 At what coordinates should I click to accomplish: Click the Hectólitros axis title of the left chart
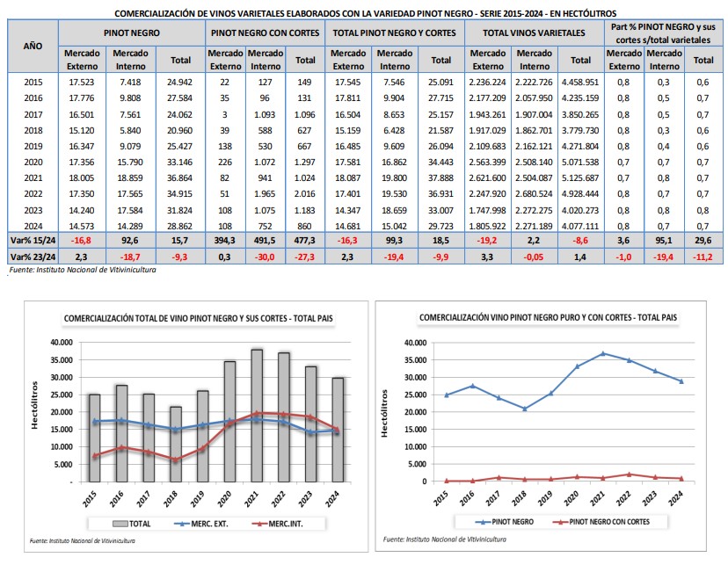[34, 405]
